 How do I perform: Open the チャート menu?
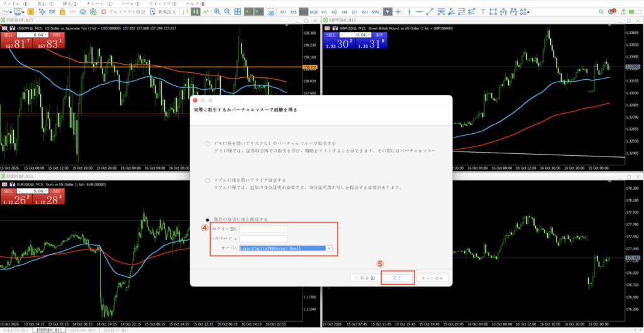click(x=99, y=3)
